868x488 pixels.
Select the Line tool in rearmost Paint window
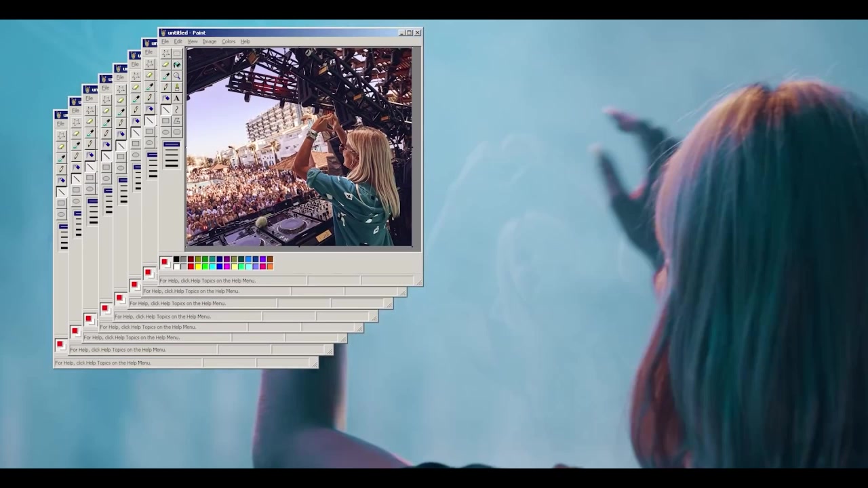pos(61,192)
